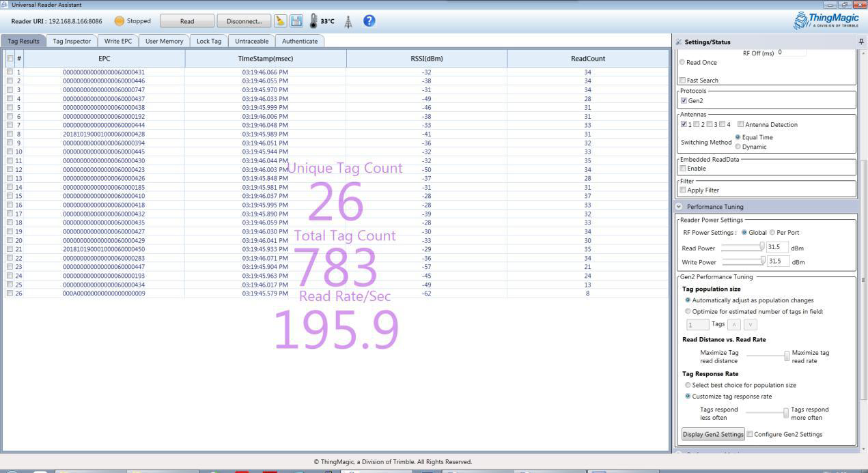Click the save results floppy disk icon

pos(296,21)
